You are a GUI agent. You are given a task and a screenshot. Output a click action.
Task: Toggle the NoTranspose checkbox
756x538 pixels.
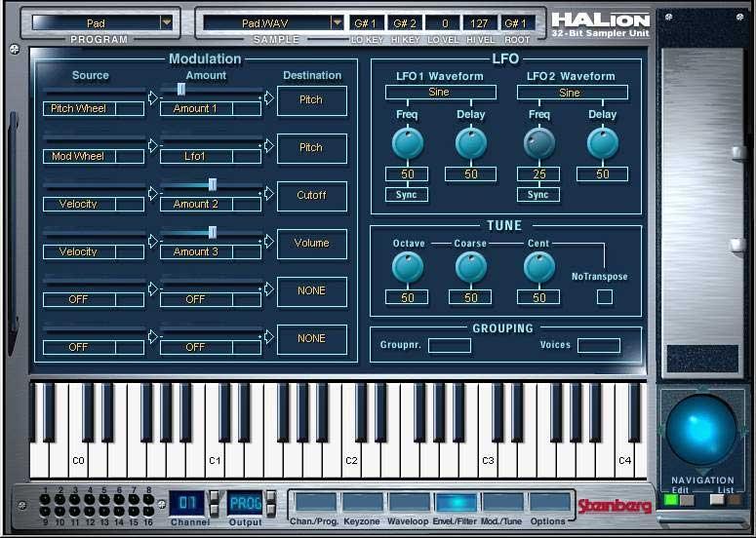point(605,296)
